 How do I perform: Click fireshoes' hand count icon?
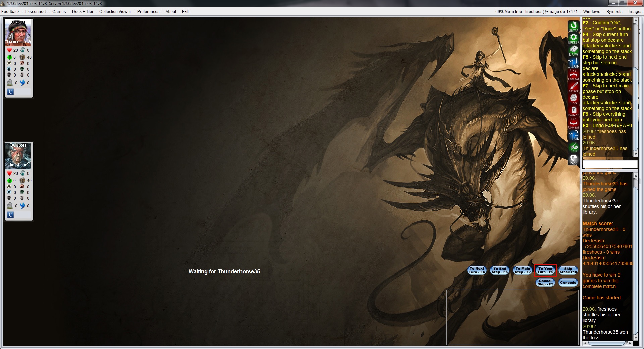pyautogui.click(x=22, y=173)
